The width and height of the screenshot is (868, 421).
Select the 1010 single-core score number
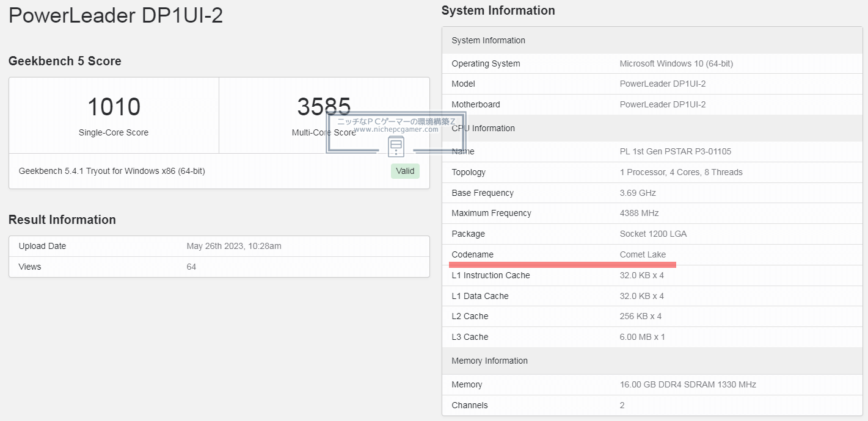point(114,107)
